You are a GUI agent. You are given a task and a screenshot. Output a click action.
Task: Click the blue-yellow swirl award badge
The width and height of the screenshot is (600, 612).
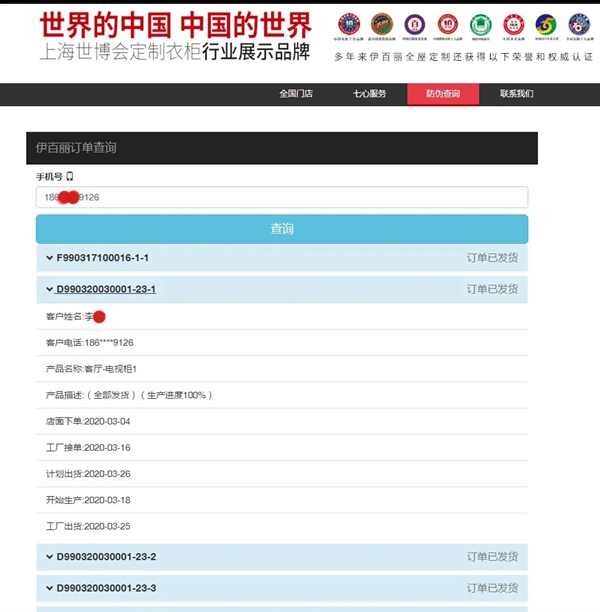point(547,25)
